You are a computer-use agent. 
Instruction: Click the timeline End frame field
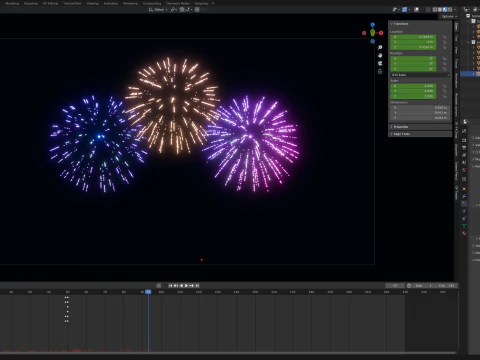click(446, 286)
